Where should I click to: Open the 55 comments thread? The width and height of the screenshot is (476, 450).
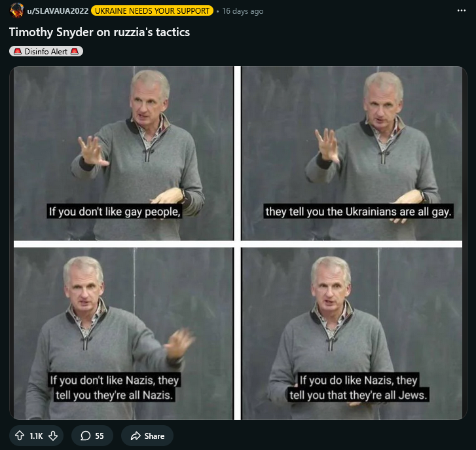click(92, 436)
